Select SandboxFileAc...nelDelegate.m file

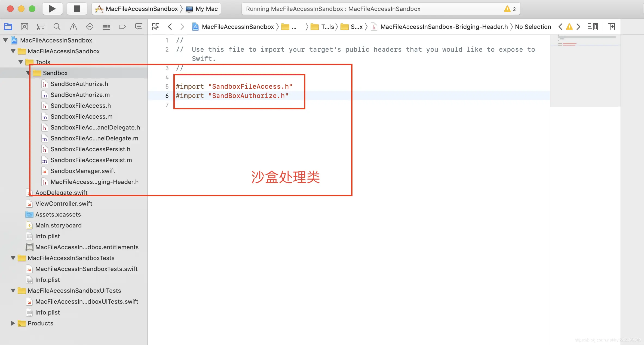click(94, 138)
